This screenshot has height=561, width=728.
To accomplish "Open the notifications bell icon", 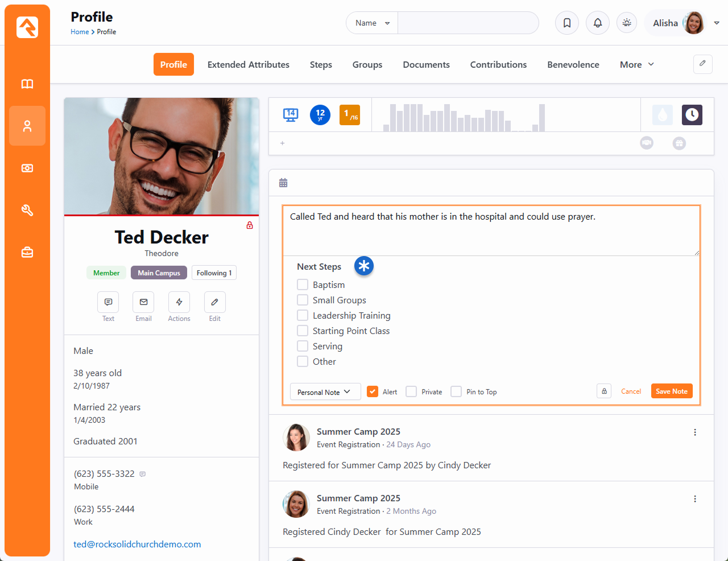I will (x=598, y=23).
